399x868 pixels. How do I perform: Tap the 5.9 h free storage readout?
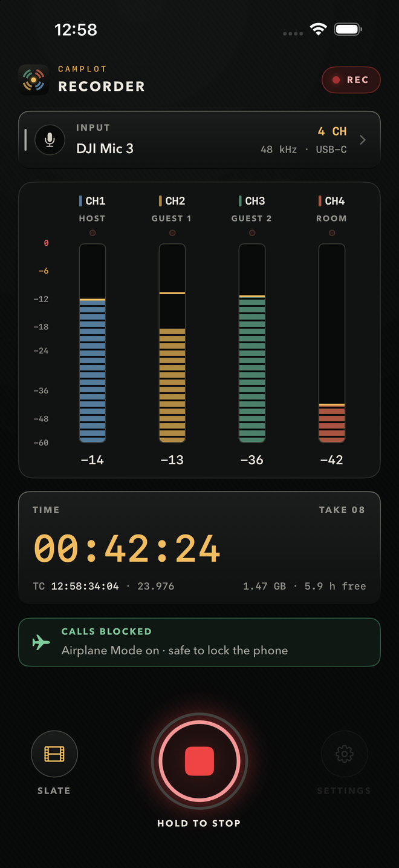335,586
